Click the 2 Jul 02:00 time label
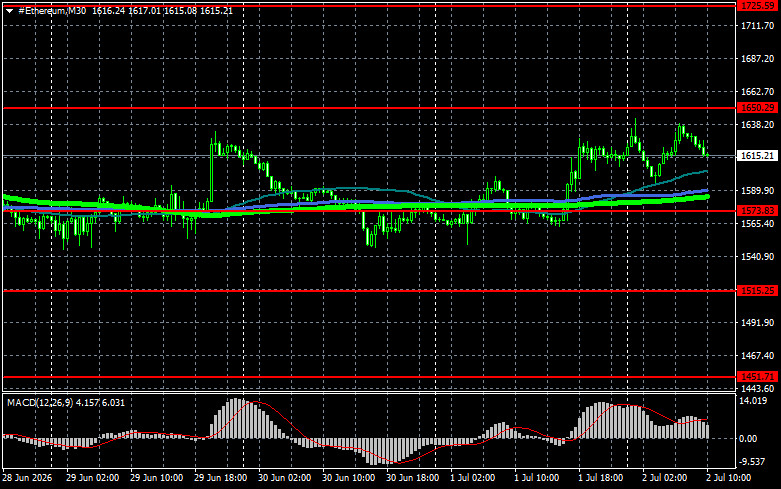The height and width of the screenshot is (489, 781). point(664,478)
